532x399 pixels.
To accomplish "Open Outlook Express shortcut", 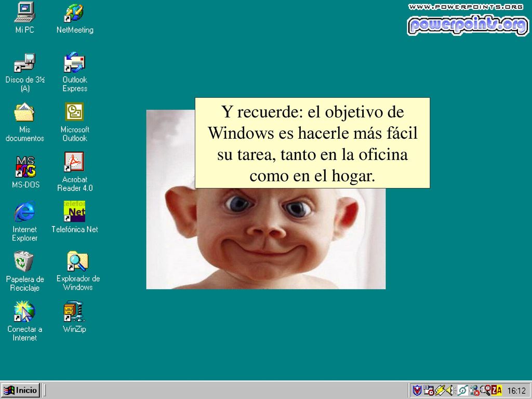I will point(75,72).
